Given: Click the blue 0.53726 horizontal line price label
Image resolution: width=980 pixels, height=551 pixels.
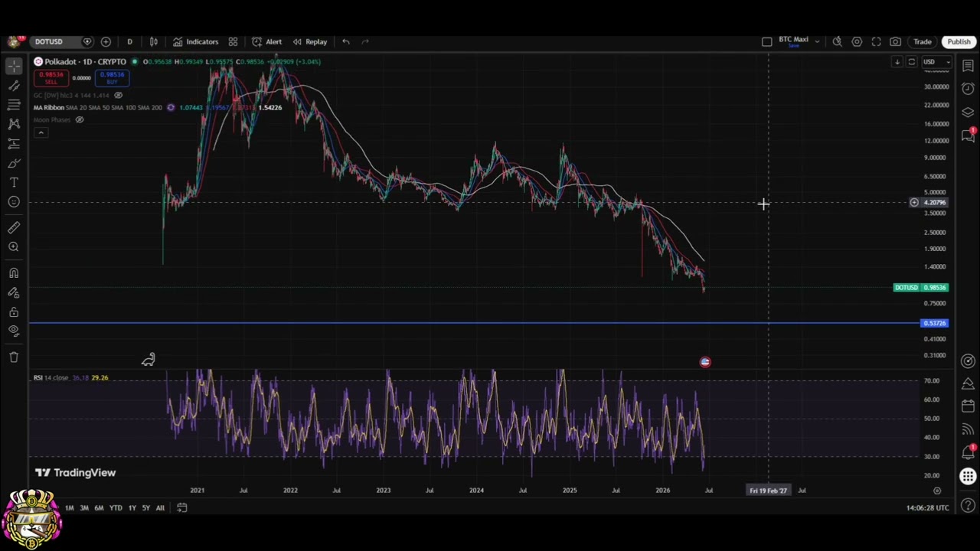Looking at the screenshot, I should [x=935, y=323].
